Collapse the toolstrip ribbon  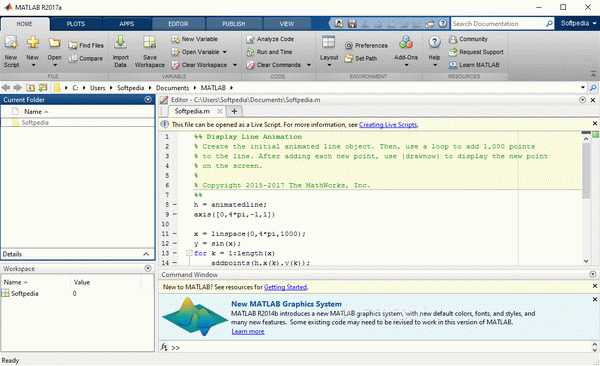[593, 73]
